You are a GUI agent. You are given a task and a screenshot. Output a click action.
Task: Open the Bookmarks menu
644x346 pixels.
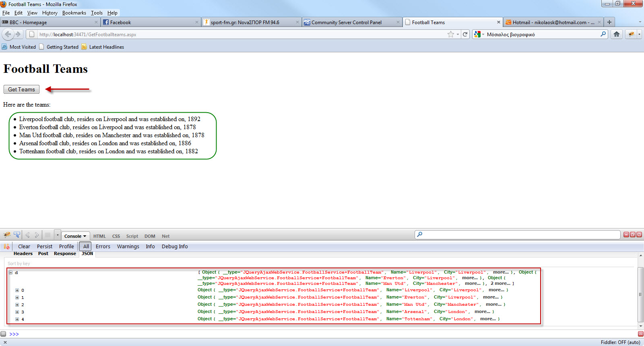[x=74, y=13]
